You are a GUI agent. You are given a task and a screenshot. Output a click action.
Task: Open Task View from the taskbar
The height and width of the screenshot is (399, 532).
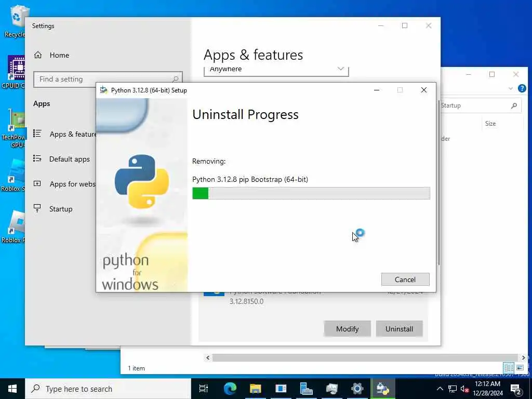pyautogui.click(x=204, y=389)
